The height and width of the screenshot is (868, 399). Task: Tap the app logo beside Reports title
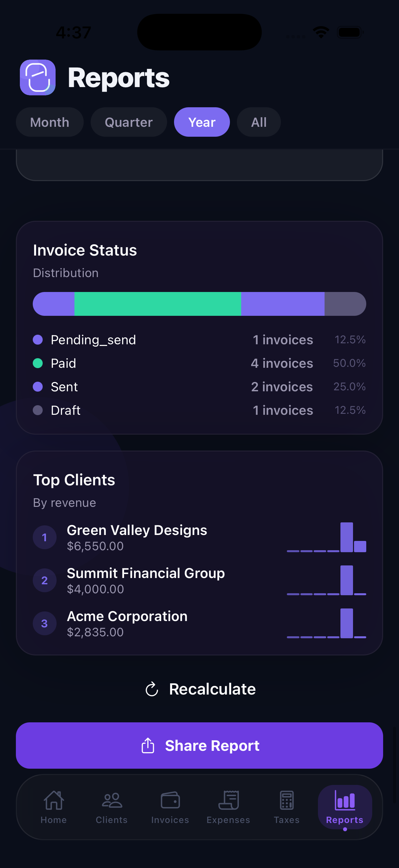pyautogui.click(x=38, y=77)
